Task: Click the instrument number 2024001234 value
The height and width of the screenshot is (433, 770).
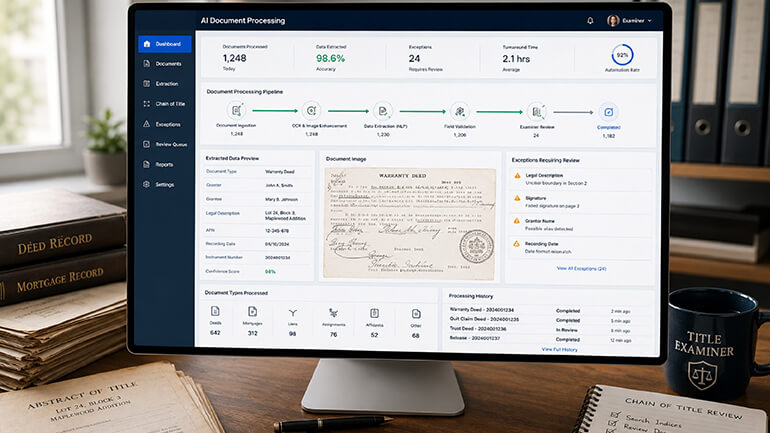Action: pos(277,258)
